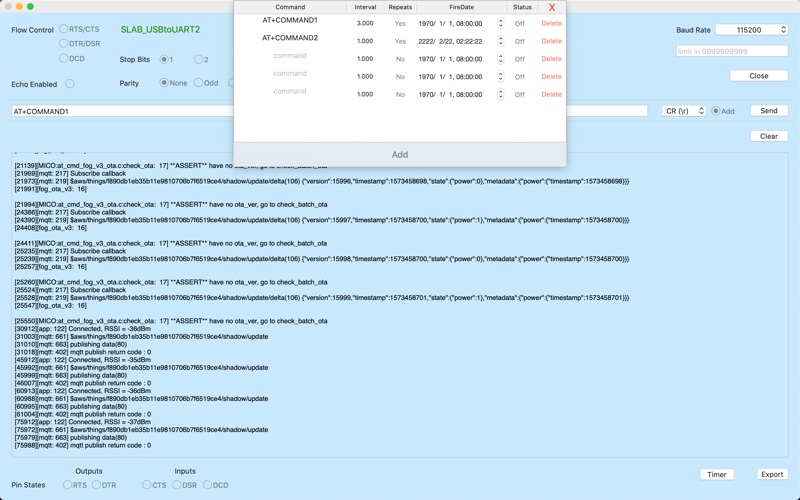800x500 pixels.
Task: Delete the AT+COMMAND2 timer row
Action: [551, 41]
